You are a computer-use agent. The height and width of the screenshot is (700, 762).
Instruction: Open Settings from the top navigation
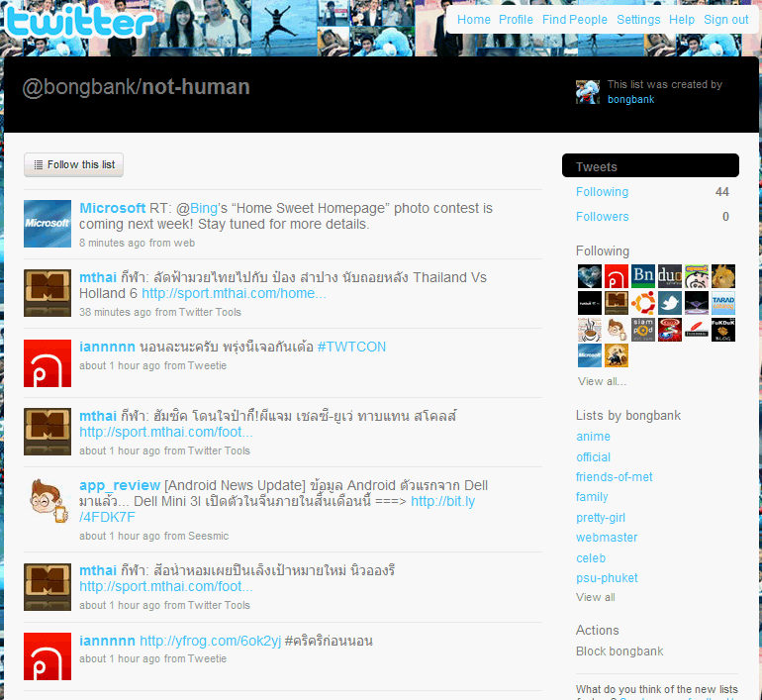tap(638, 20)
